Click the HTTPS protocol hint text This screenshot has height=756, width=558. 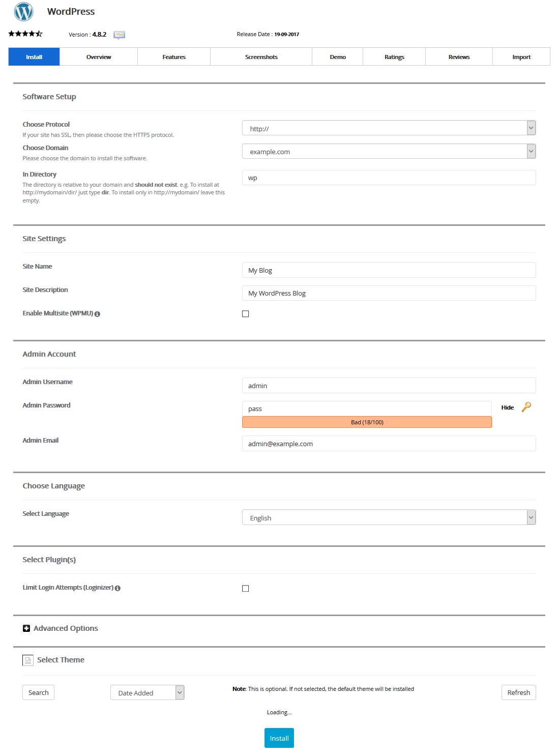98,135
